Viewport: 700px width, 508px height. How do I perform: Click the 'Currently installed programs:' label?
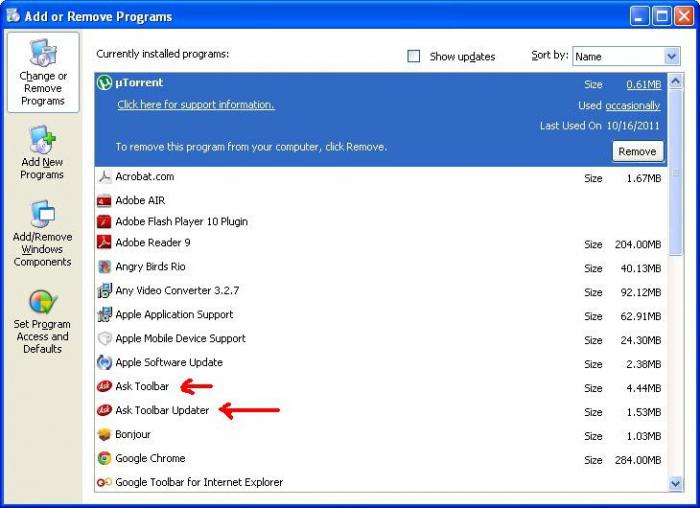[x=162, y=54]
